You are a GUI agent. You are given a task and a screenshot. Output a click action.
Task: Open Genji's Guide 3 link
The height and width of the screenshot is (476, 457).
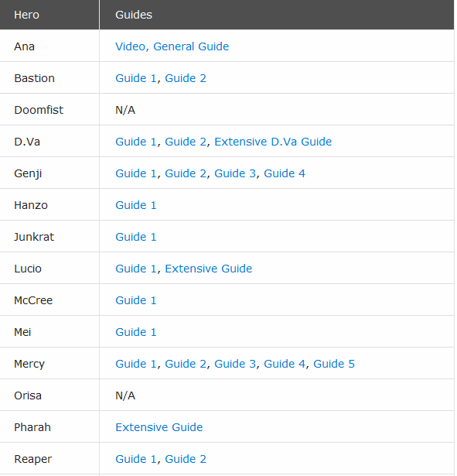(x=235, y=173)
